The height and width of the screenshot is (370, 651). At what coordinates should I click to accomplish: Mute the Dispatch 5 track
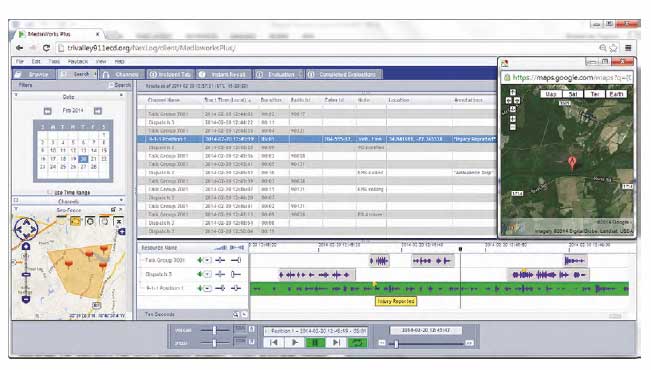[x=201, y=274]
